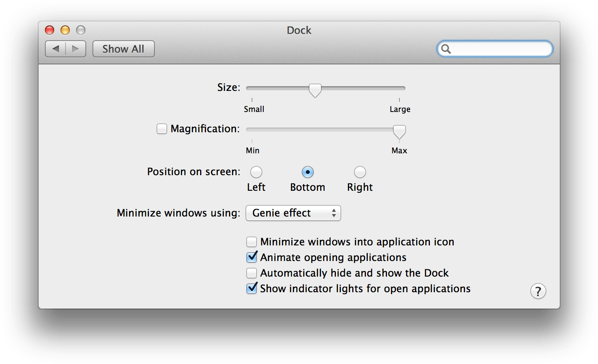Choose Genie effect from the popup menu
The width and height of the screenshot is (598, 364).
[282, 213]
